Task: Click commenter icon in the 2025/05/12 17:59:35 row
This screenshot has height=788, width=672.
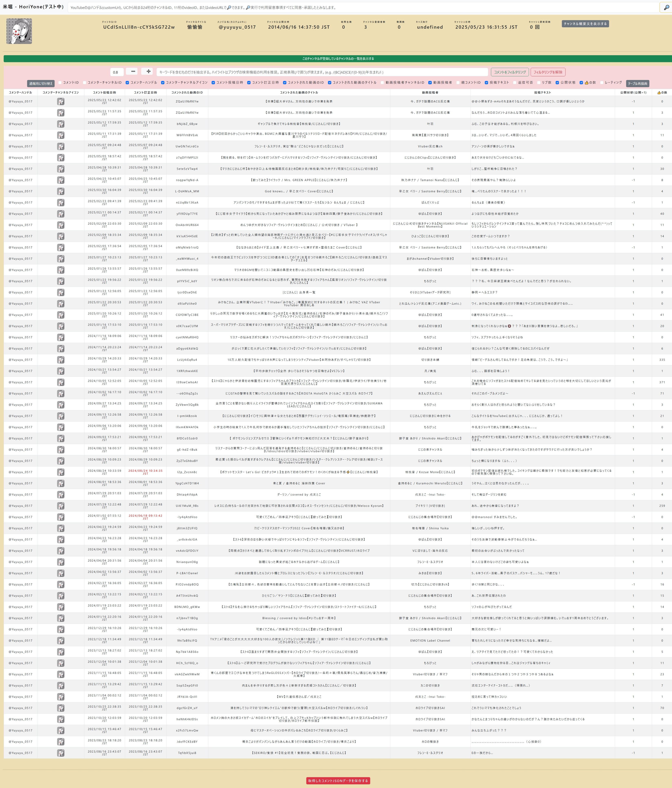Action: [61, 124]
